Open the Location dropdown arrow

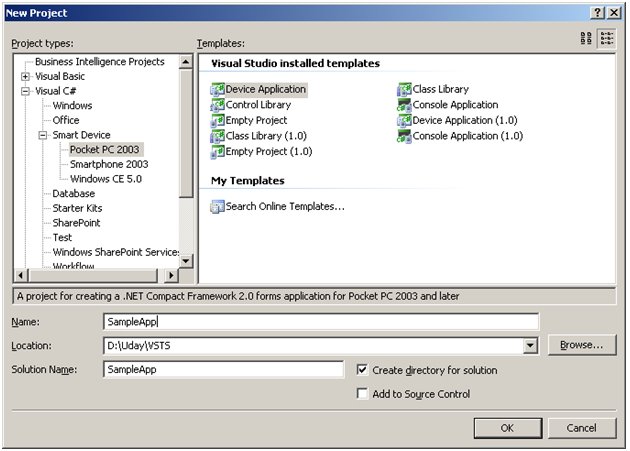coord(530,345)
